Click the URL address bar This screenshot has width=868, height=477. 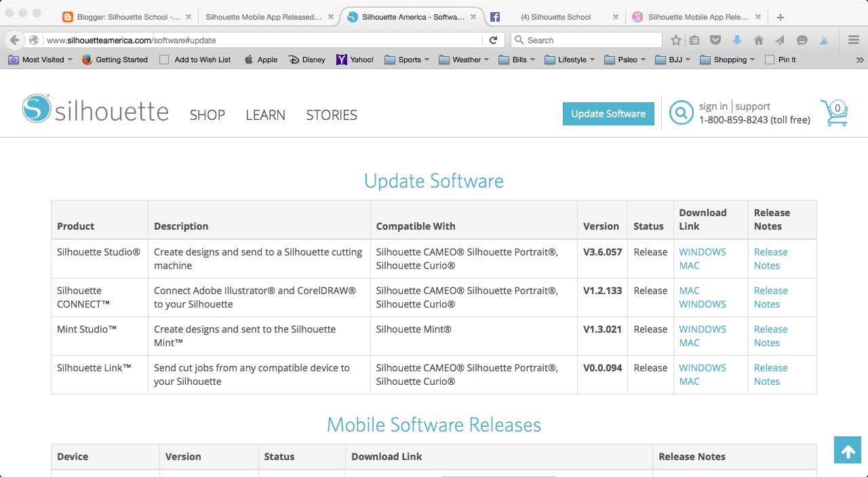pos(263,40)
